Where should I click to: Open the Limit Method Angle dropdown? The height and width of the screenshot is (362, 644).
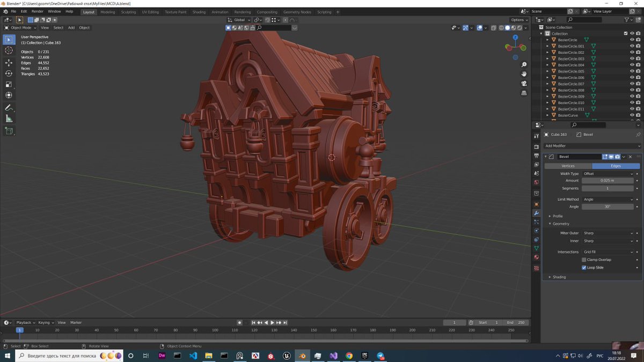[608, 200]
